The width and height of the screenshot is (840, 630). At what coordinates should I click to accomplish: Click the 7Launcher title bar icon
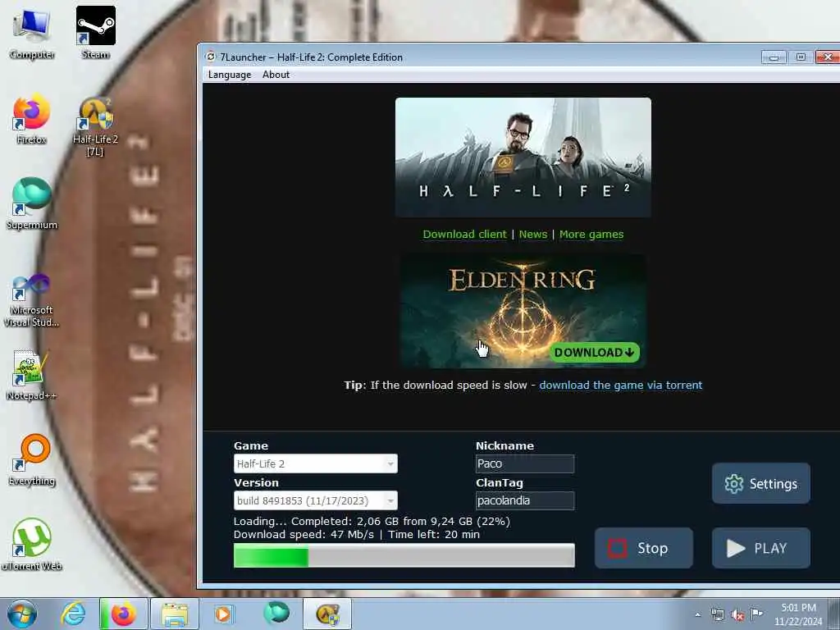click(x=211, y=57)
